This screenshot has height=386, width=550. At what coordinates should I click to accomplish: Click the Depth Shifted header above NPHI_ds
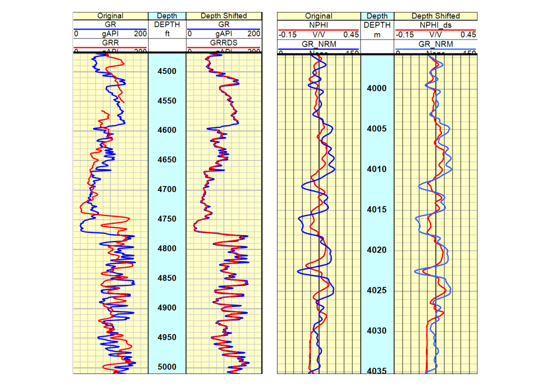click(x=436, y=16)
